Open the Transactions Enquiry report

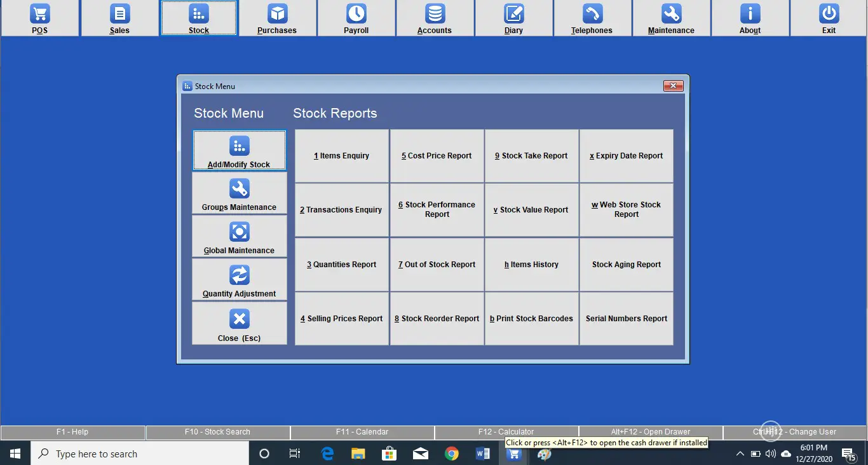click(x=342, y=210)
